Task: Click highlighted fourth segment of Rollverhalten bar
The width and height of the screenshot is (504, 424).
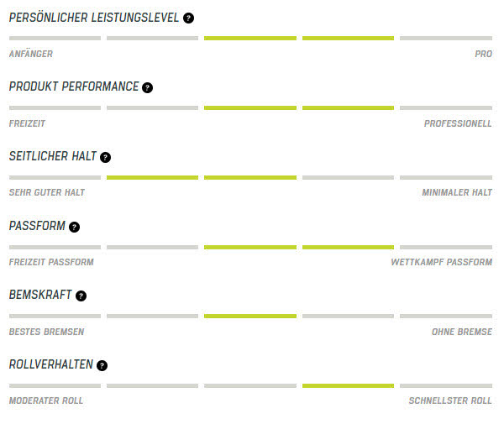Action: click(x=348, y=385)
